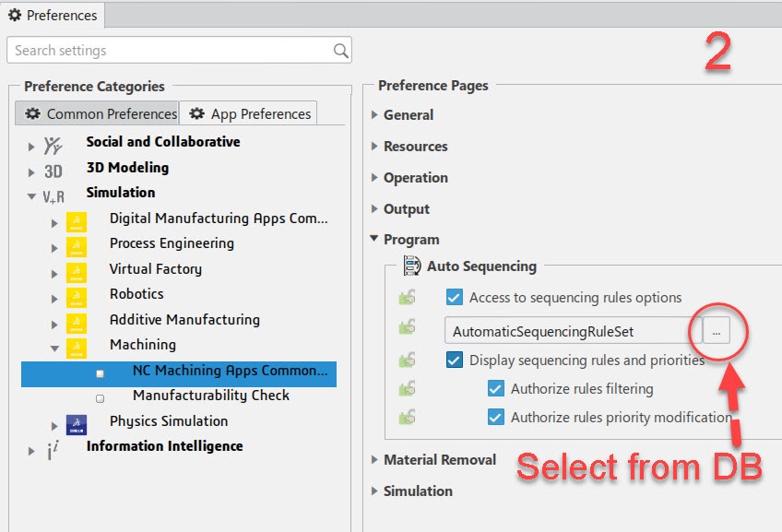Disable Authorize rules priority modification checkbox
This screenshot has width=782, height=532.
coord(495,417)
